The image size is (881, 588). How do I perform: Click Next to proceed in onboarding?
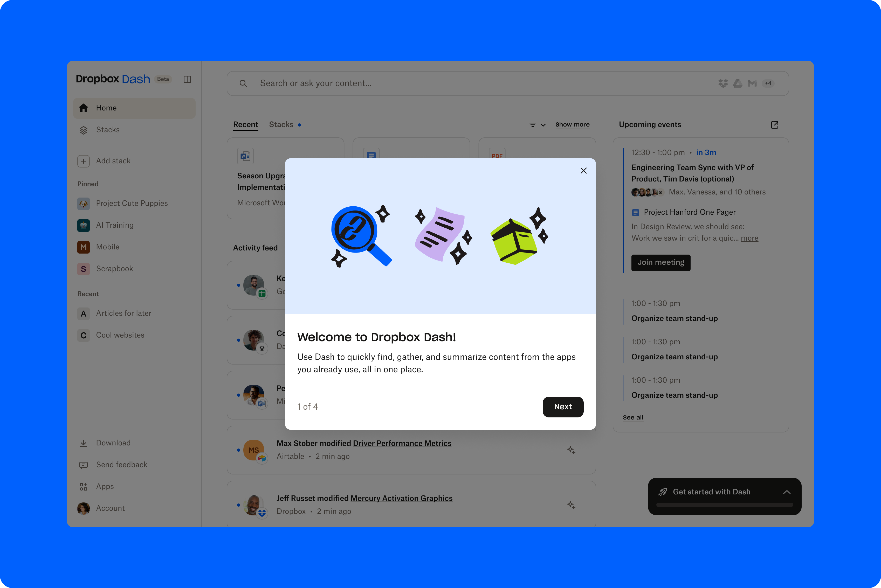tap(563, 407)
